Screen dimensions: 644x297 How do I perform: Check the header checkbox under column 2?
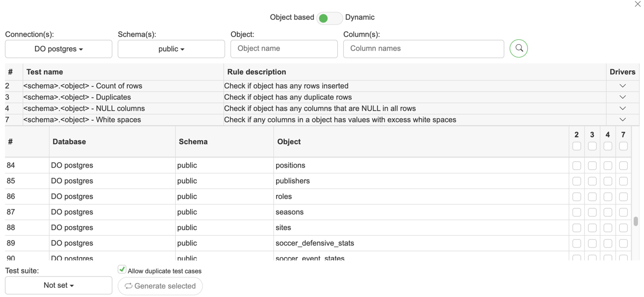(576, 146)
